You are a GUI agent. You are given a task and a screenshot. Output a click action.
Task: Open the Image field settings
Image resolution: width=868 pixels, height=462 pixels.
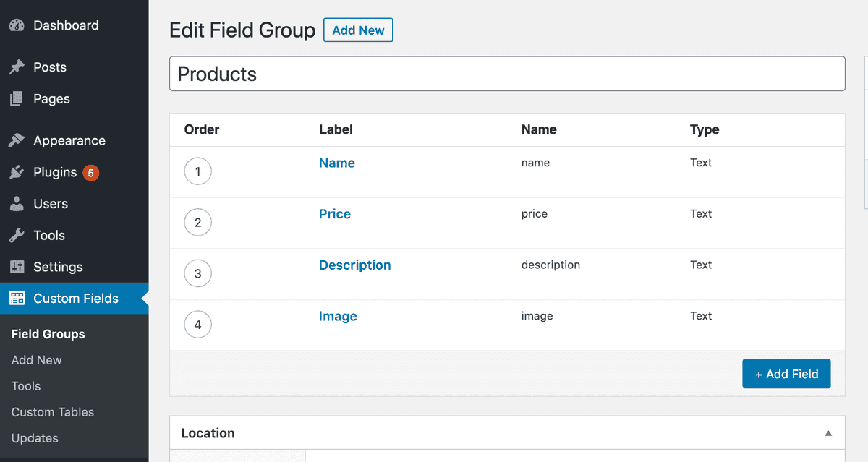point(338,316)
